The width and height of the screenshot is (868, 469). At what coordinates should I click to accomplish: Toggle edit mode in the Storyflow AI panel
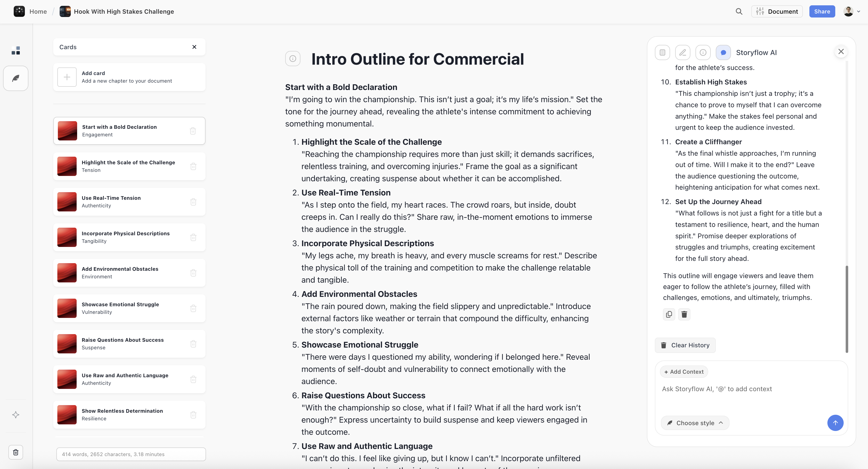683,52
